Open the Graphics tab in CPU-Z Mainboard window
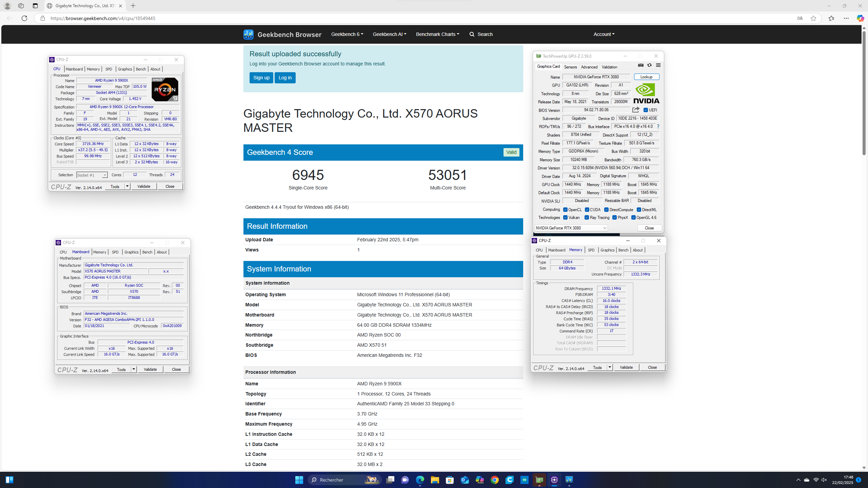Viewport: 868px width, 488px height. [x=131, y=252]
